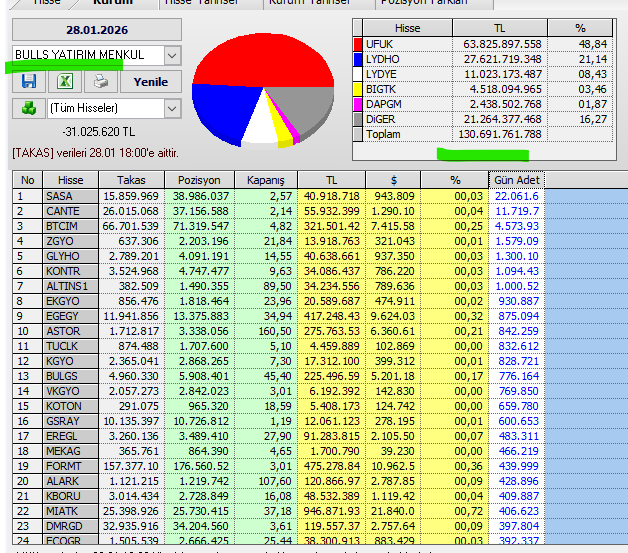Click the red UFUK color swatch
Screen dimensions: 628x553
pyautogui.click(x=358, y=44)
